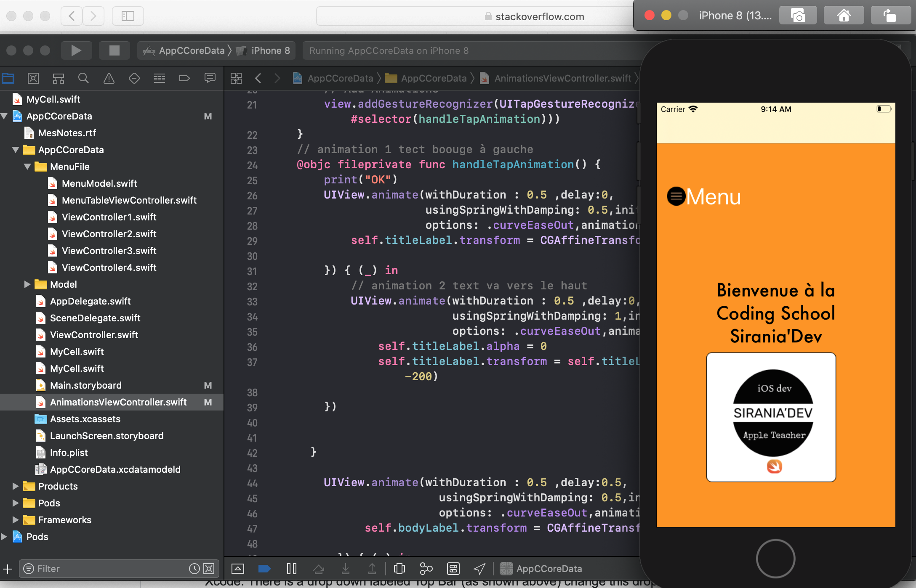This screenshot has height=588, width=916.
Task: Open the Debug navigator icon
Action: point(160,78)
